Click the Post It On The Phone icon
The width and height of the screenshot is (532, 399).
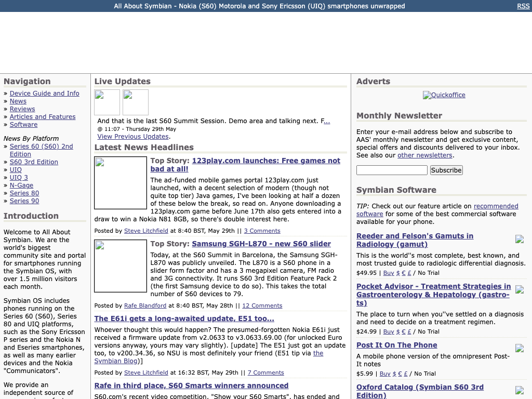click(x=520, y=348)
